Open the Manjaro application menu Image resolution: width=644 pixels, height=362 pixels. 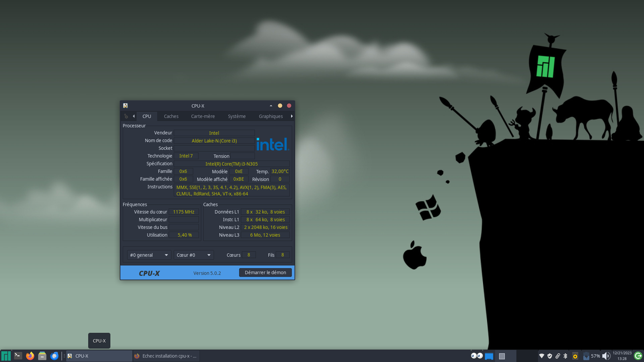tap(6, 356)
